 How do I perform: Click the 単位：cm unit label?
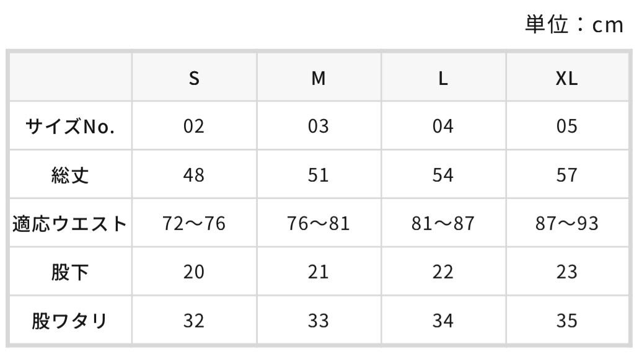click(x=575, y=25)
